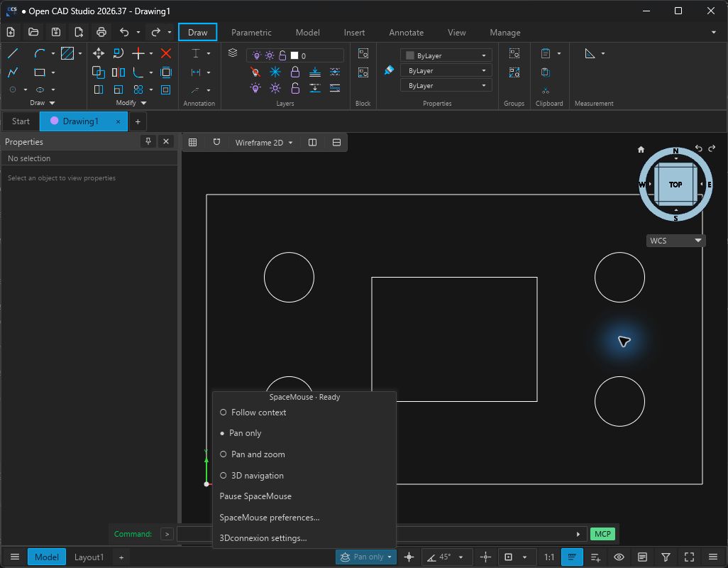Open SpaceMouse preferences... entry
The height and width of the screenshot is (568, 728).
(270, 518)
